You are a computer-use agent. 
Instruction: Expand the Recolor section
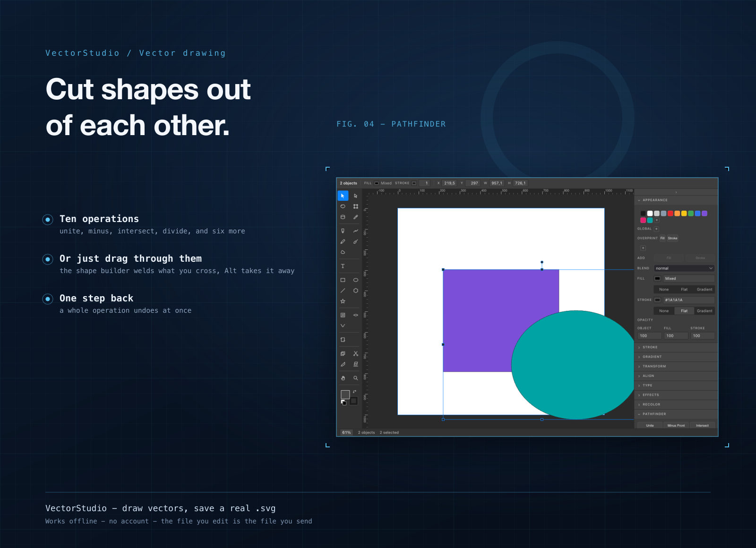(x=676, y=404)
